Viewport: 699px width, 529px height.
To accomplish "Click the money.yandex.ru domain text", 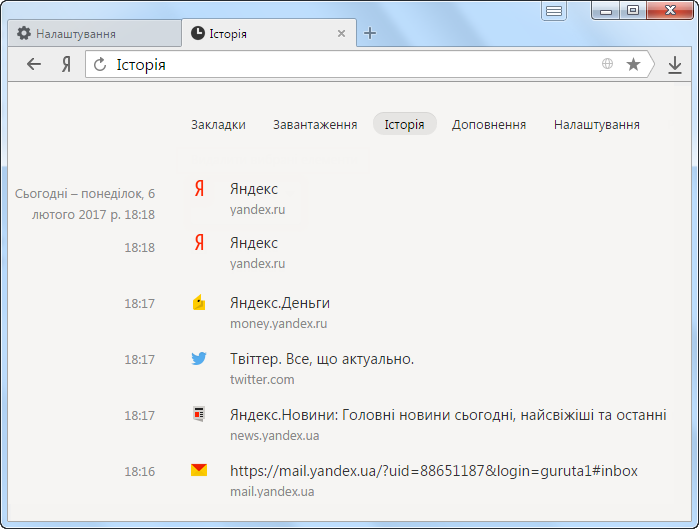I will pyautogui.click(x=279, y=324).
